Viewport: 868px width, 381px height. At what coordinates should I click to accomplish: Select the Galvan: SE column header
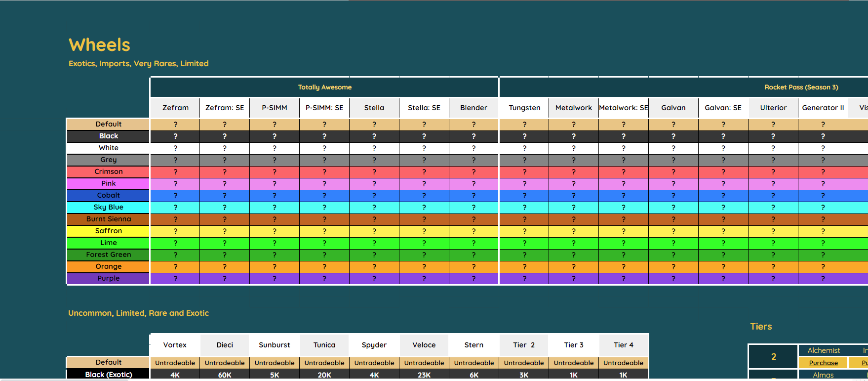[x=723, y=108]
